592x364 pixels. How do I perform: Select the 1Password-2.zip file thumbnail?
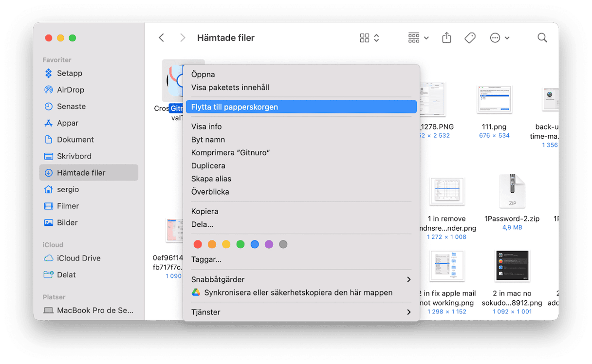(x=512, y=192)
